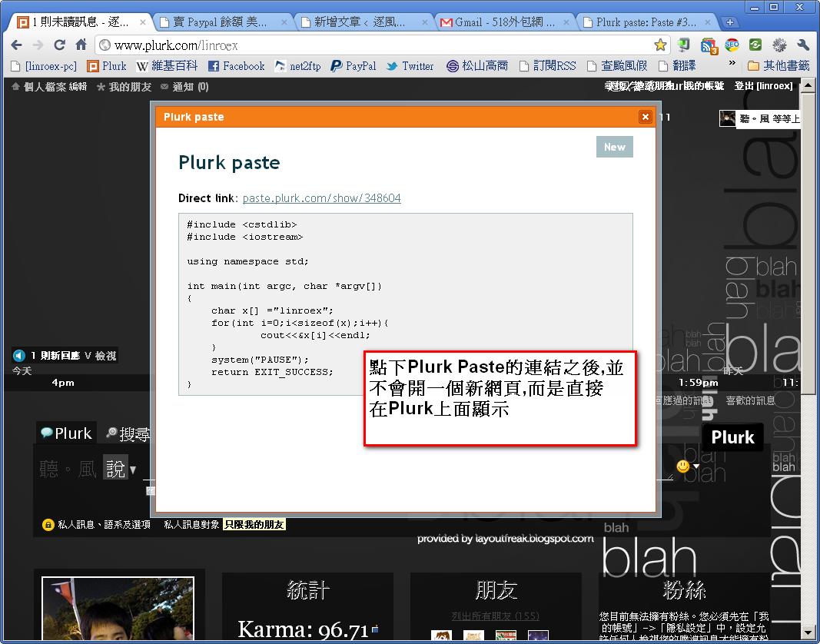Switch to the Plurk paste: Paste tab
The image size is (820, 644).
point(647,22)
